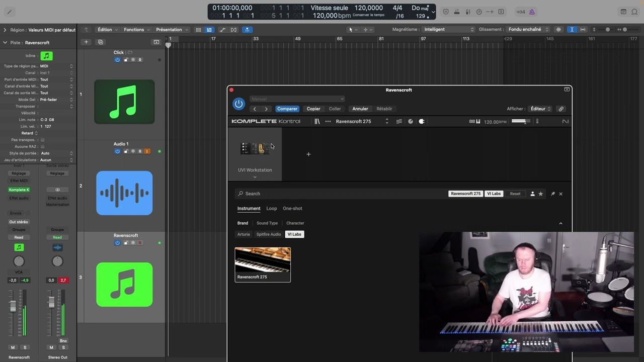Pin the browser with the pin icon
Image resolution: width=644 pixels, height=362 pixels.
(x=553, y=194)
